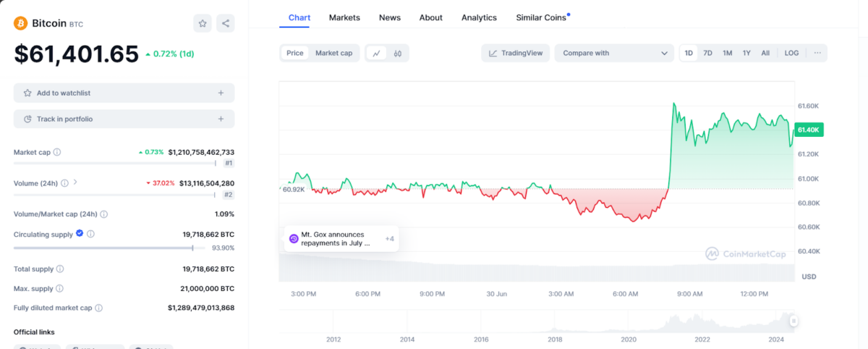Click the 21,000,000 BTC max supply value
The image size is (868, 349).
[208, 288]
